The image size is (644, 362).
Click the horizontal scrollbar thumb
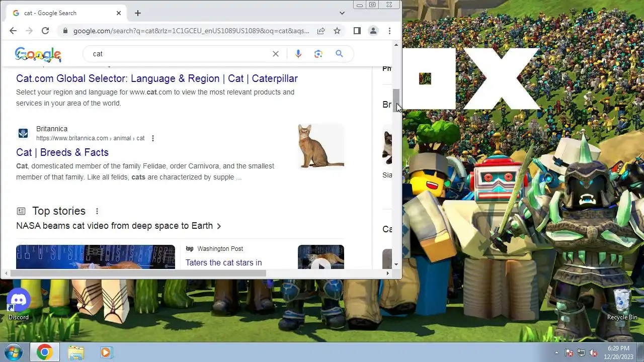click(138, 274)
